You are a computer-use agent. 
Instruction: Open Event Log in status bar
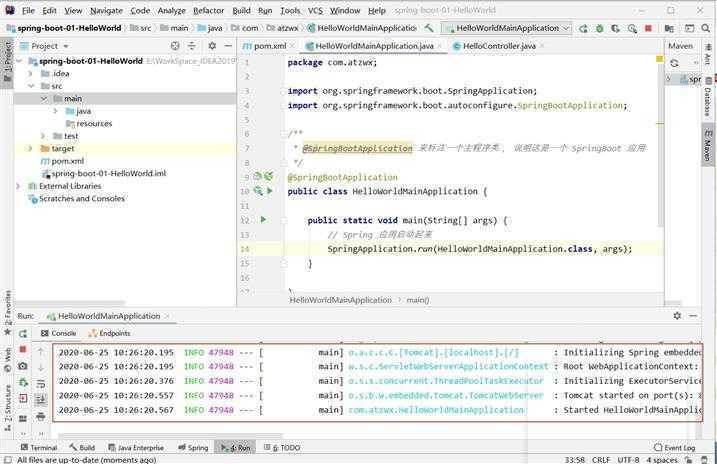pyautogui.click(x=674, y=448)
